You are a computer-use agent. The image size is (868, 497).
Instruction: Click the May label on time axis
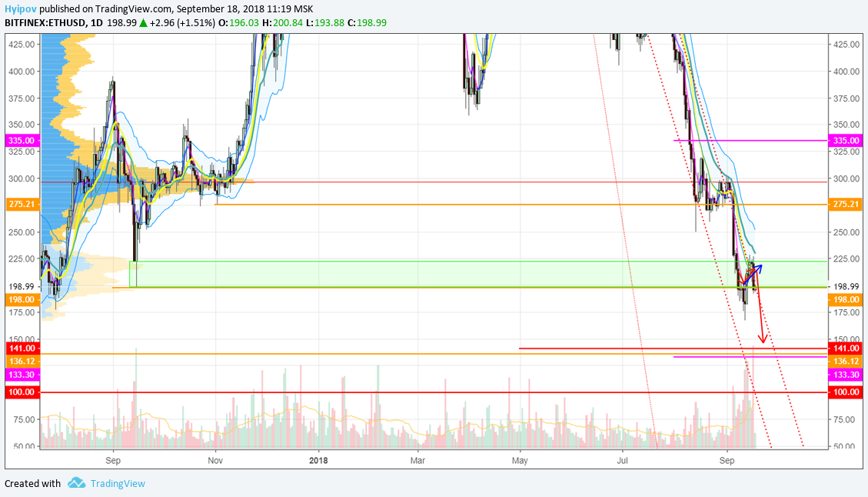520,460
